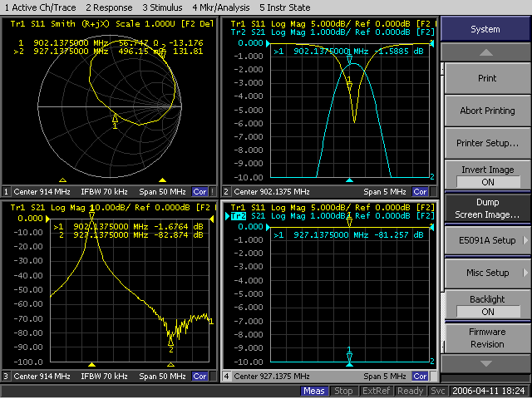Click the Cor indicator in channel 2
Image resolution: width=532 pixels, height=399 pixels.
coord(420,192)
